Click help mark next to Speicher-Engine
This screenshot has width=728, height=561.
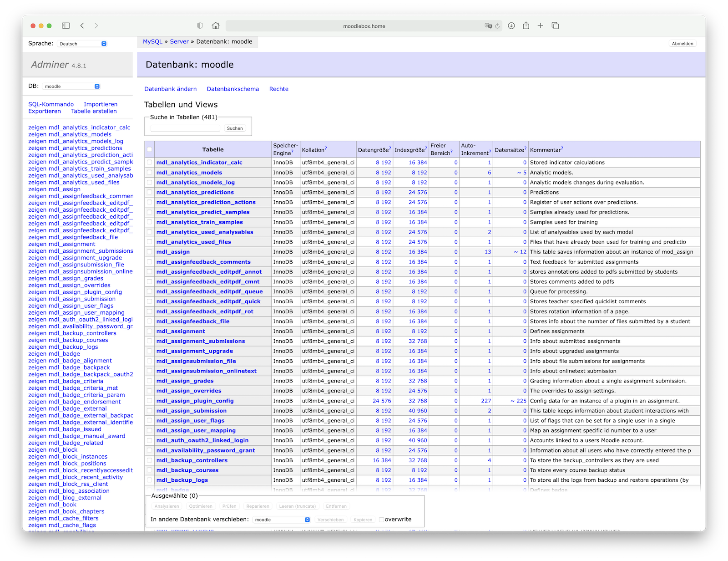pyautogui.click(x=292, y=151)
